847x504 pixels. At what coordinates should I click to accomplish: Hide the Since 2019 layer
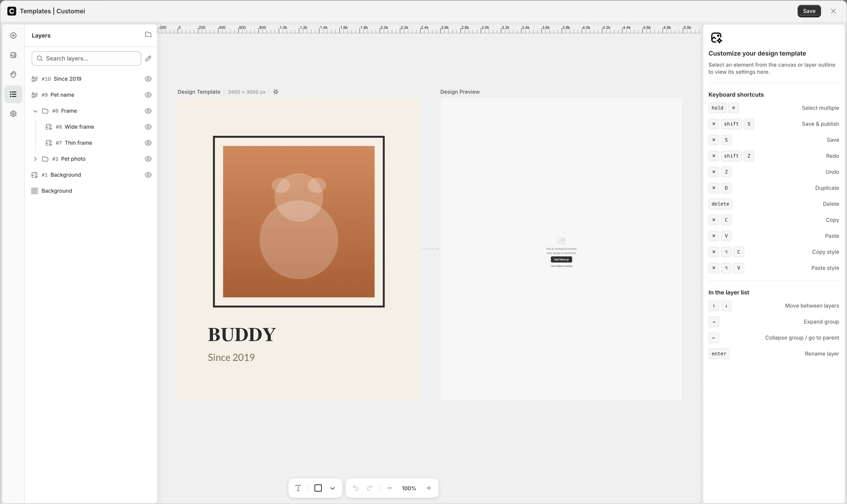pos(148,79)
